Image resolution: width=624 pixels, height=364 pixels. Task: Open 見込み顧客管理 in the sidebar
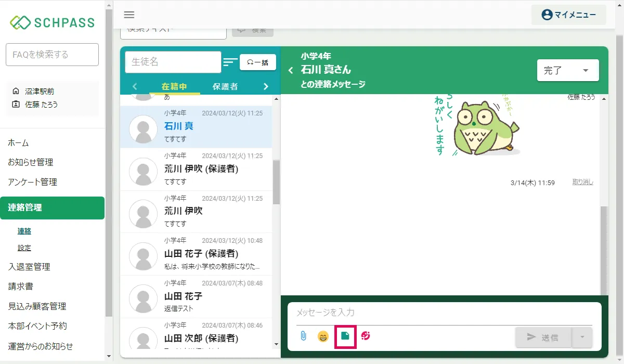point(37,306)
